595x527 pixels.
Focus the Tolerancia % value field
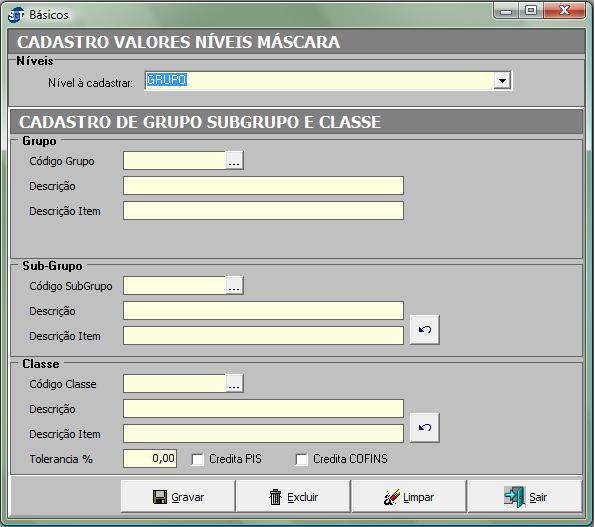coord(150,458)
